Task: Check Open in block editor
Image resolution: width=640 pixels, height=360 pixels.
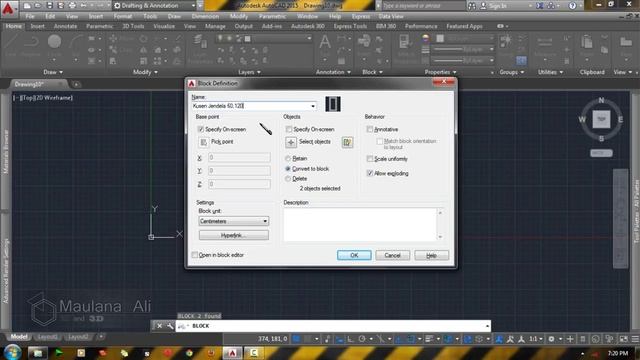Action: click(x=195, y=255)
